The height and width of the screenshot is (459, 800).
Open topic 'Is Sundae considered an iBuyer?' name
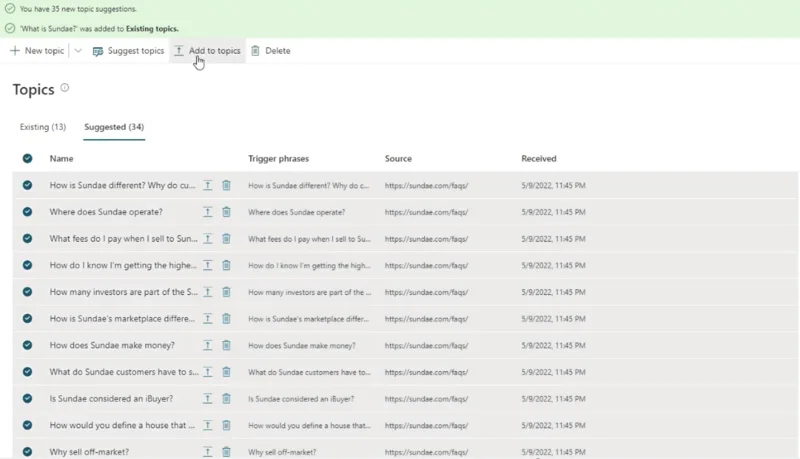click(111, 398)
